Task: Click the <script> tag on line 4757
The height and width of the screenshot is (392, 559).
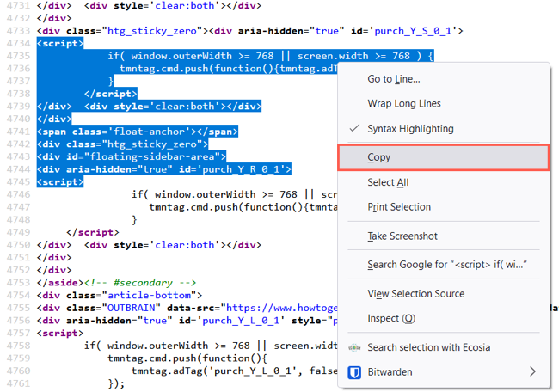Action: click(x=60, y=333)
